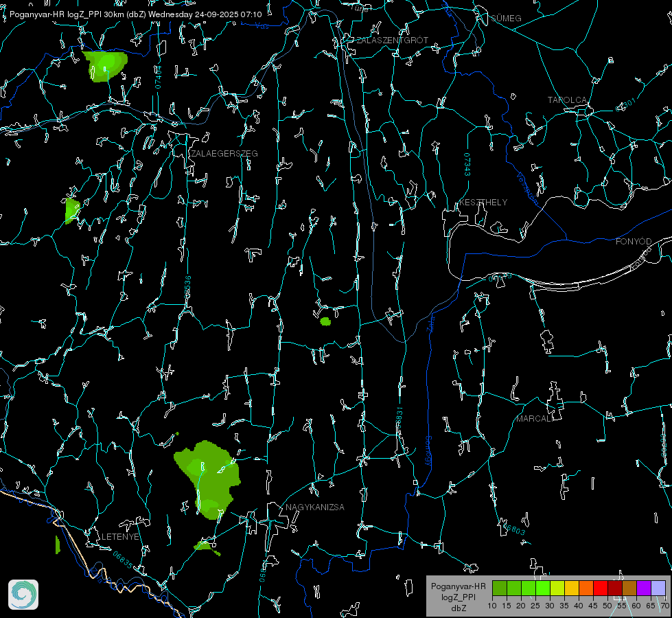This screenshot has width=672, height=618.
Task: Select the orange 40–45 dBZ legend swatch
Action: click(x=586, y=588)
